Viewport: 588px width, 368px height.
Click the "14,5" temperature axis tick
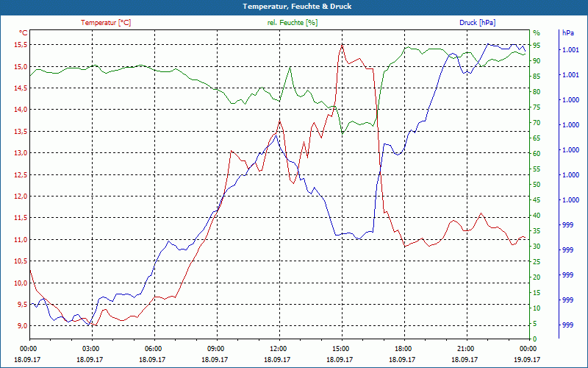point(21,88)
